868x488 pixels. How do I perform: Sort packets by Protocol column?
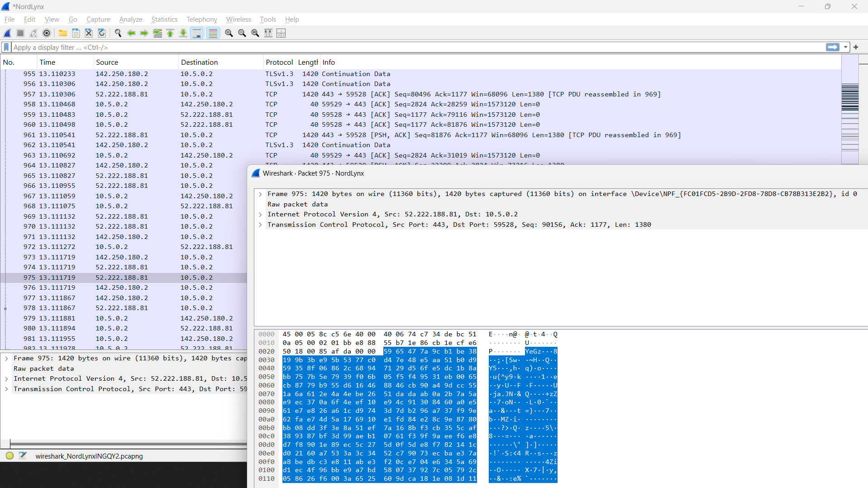pyautogui.click(x=279, y=62)
